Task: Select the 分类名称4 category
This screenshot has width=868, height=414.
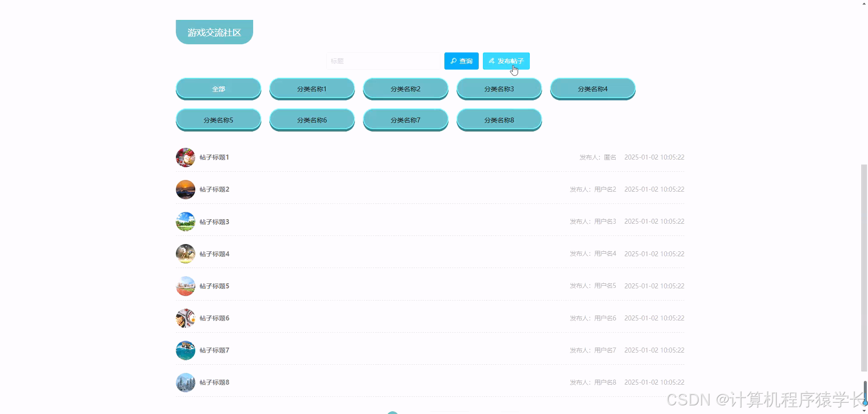Action: 593,89
